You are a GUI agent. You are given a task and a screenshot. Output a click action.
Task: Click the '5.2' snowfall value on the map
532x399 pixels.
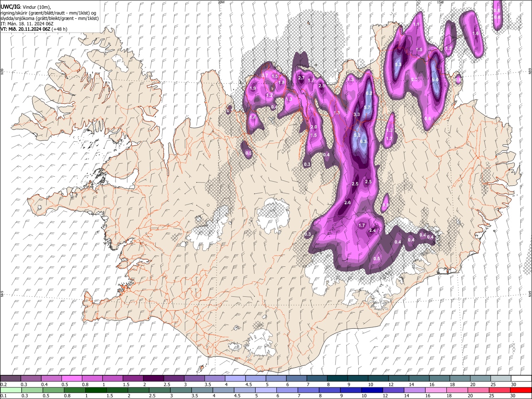pos(357,135)
